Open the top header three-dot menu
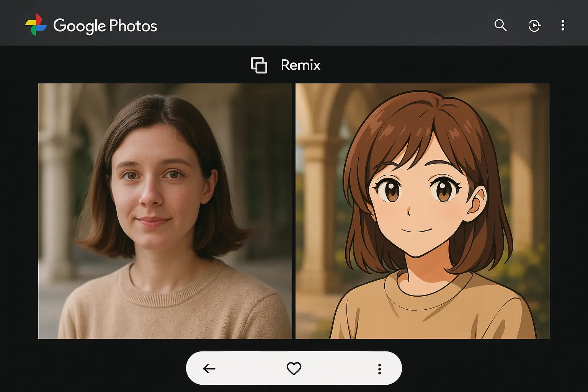 point(563,25)
